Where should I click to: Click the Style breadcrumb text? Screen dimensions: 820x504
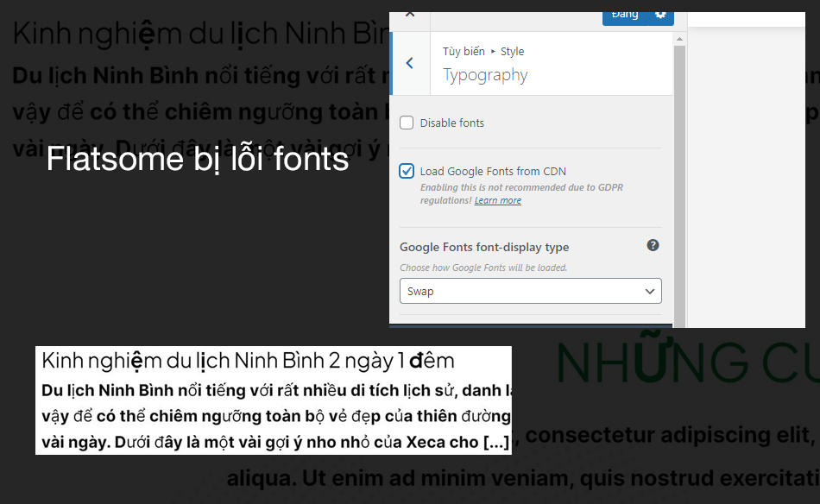pyautogui.click(x=512, y=51)
